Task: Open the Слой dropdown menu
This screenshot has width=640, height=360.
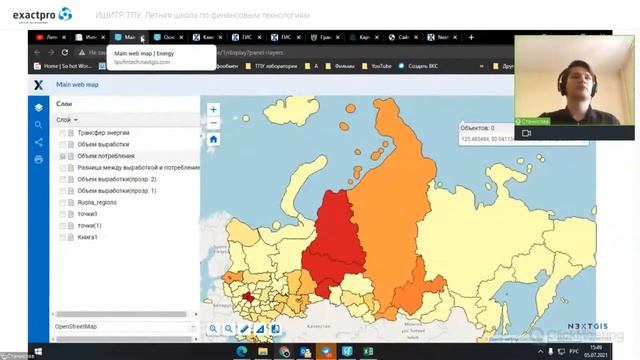Action: [67, 120]
